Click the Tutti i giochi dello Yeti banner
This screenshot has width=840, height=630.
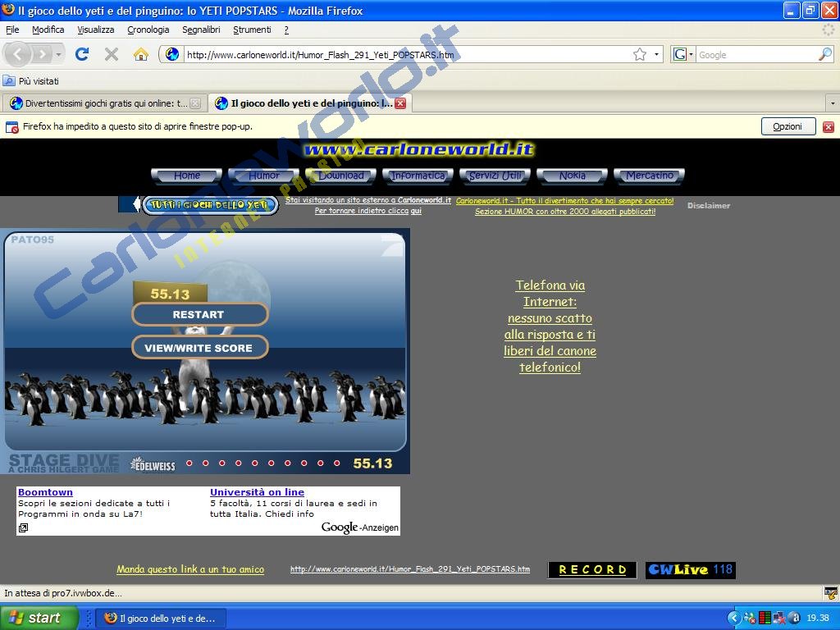[210, 205]
